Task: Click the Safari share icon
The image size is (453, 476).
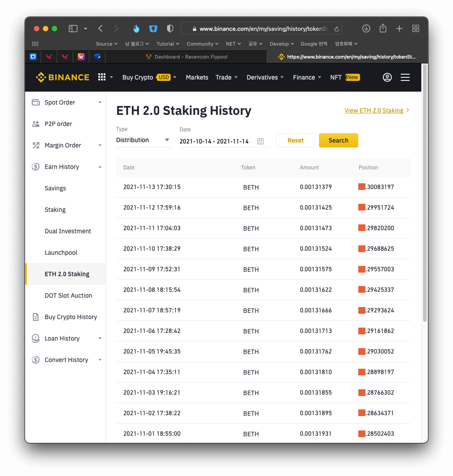Action: coord(383,28)
